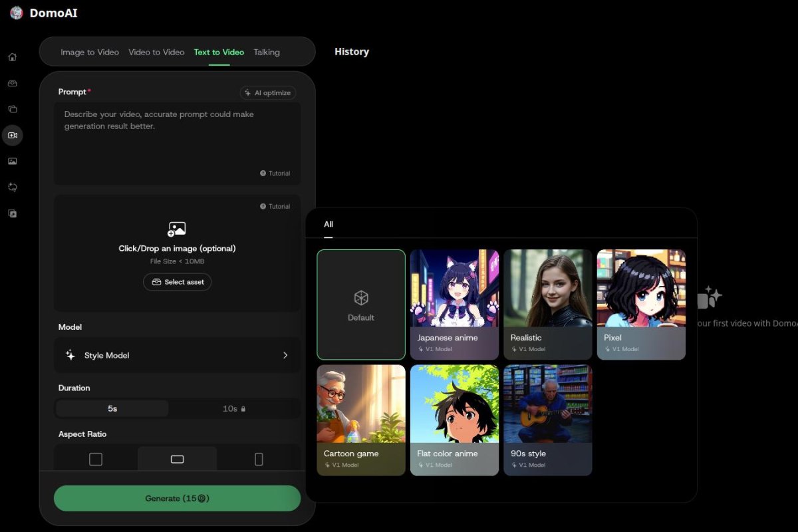The width and height of the screenshot is (798, 532).
Task: Expand the Style Model selector
Action: (x=177, y=355)
